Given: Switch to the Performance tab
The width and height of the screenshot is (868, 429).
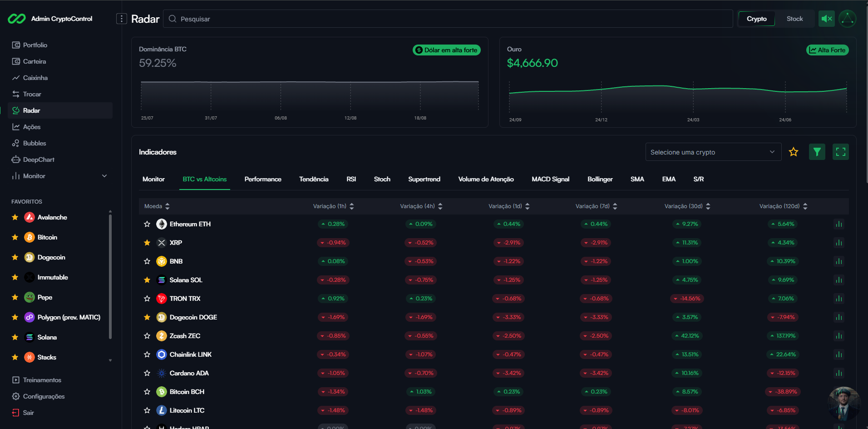Looking at the screenshot, I should [x=263, y=179].
